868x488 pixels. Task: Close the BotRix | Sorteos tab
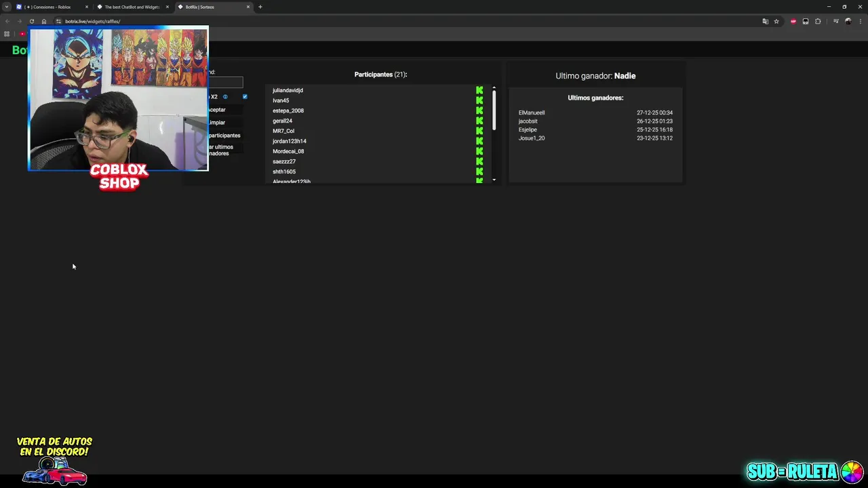click(248, 7)
